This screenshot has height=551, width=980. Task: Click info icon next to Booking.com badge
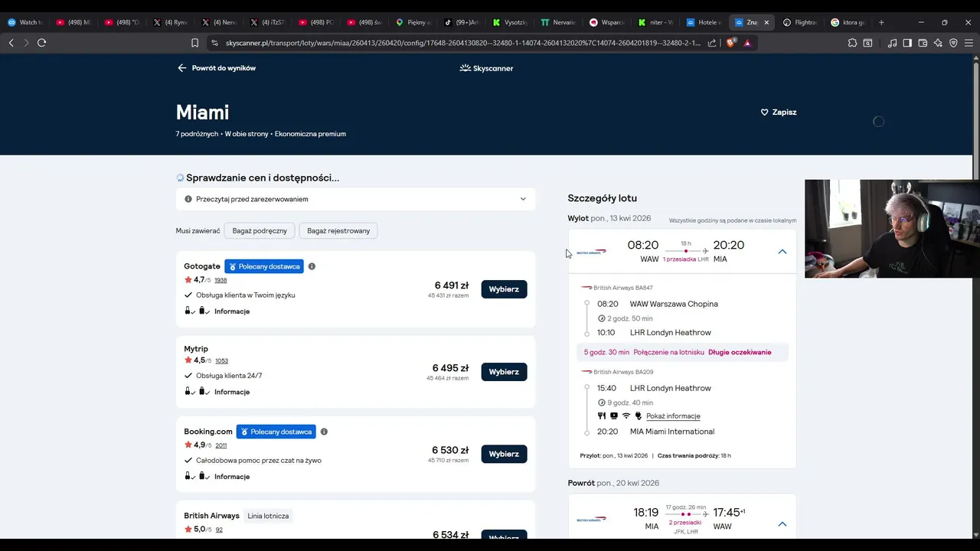pos(324,432)
